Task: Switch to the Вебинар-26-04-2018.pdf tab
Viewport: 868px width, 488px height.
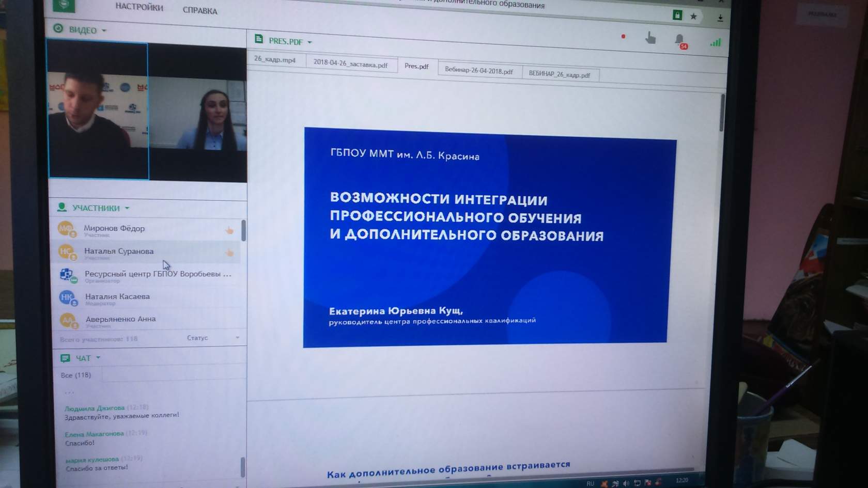Action: coord(479,71)
